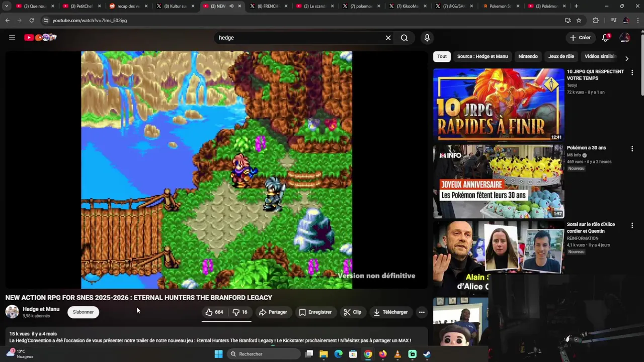The height and width of the screenshot is (362, 644).
Task: Open Steam from the taskbar
Action: tap(427, 354)
